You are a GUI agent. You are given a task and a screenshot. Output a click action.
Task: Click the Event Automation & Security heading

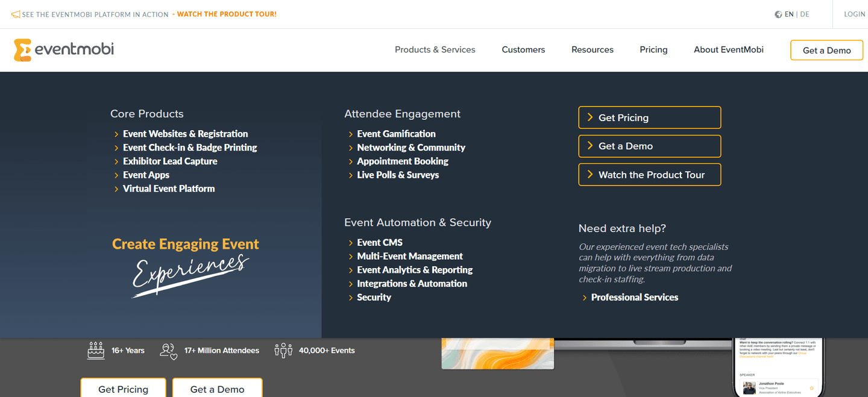[x=418, y=223]
